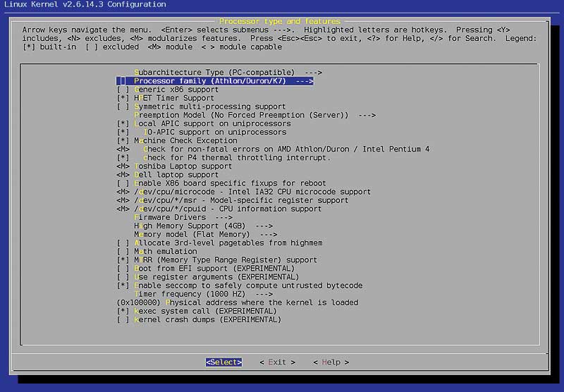Click the Select button
Viewport: 564px width, 392px height.
coord(223,362)
